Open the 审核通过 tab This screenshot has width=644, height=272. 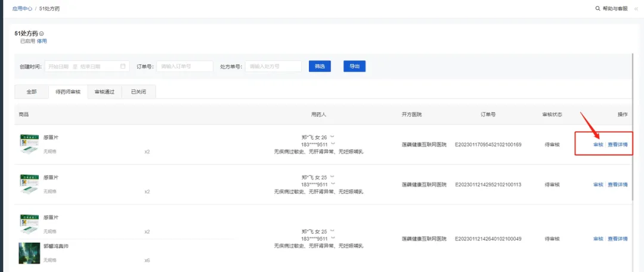[104, 92]
